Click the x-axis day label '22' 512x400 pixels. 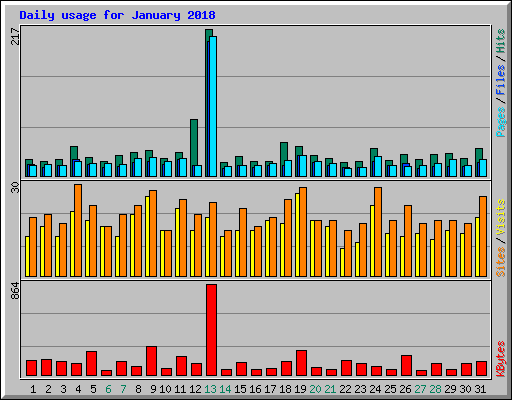click(345, 389)
